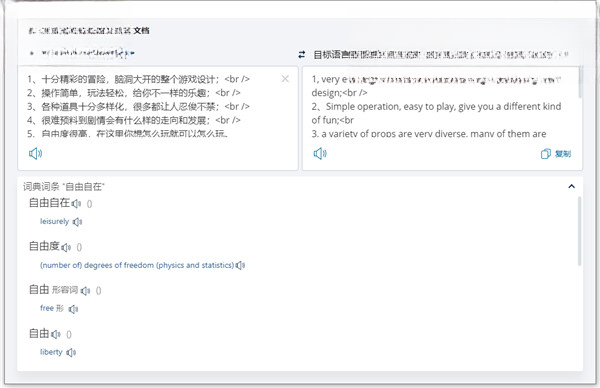The image size is (600, 388).
Task: Swap source and target languages
Action: pyautogui.click(x=302, y=55)
